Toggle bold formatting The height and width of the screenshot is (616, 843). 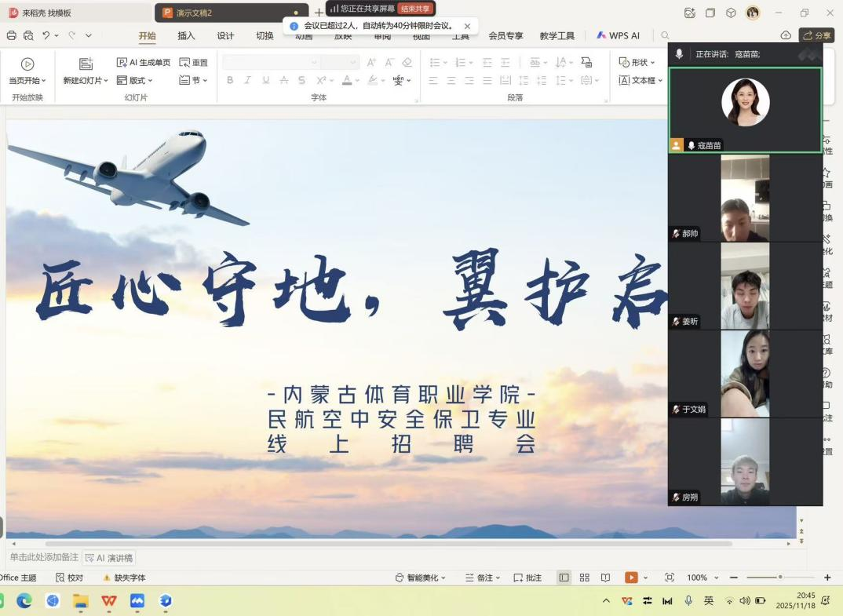229,80
